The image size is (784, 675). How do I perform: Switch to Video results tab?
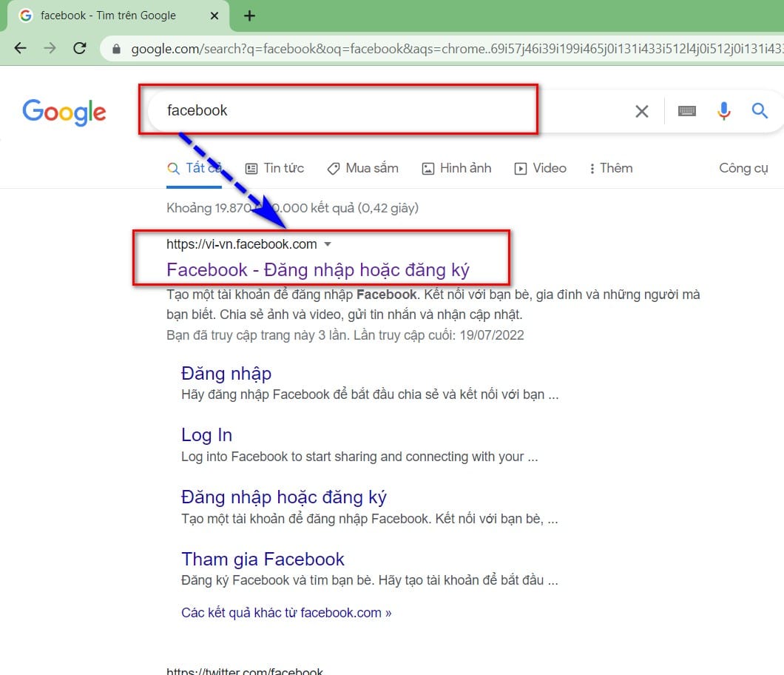pyautogui.click(x=541, y=168)
